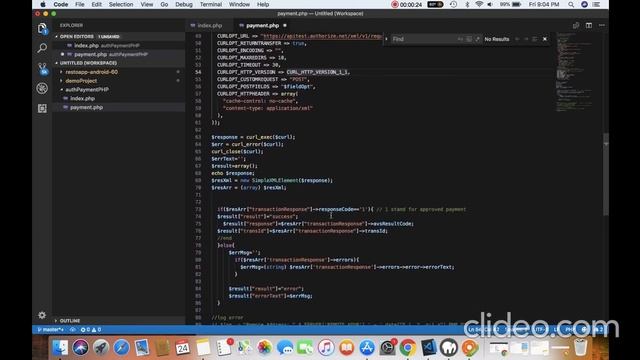Open the Help menu
This screenshot has width=640, height=360.
[x=263, y=4]
